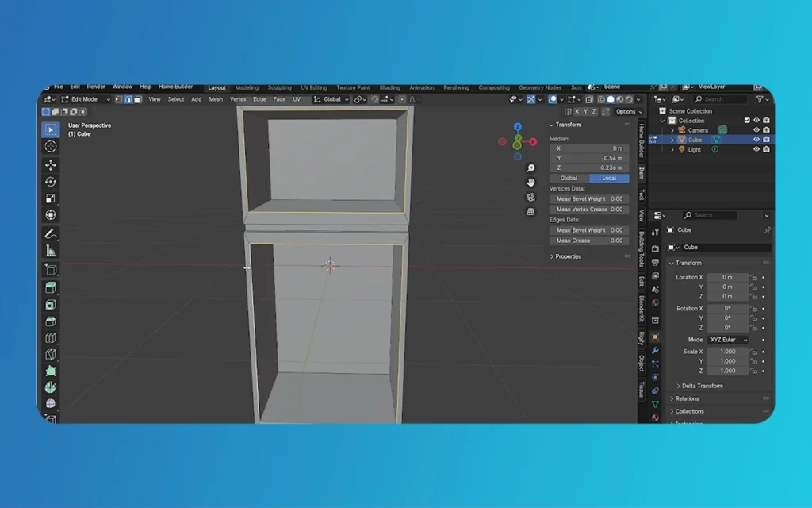Viewport: 812px width, 508px height.
Task: Click the pan hand viewport icon
Action: [530, 183]
